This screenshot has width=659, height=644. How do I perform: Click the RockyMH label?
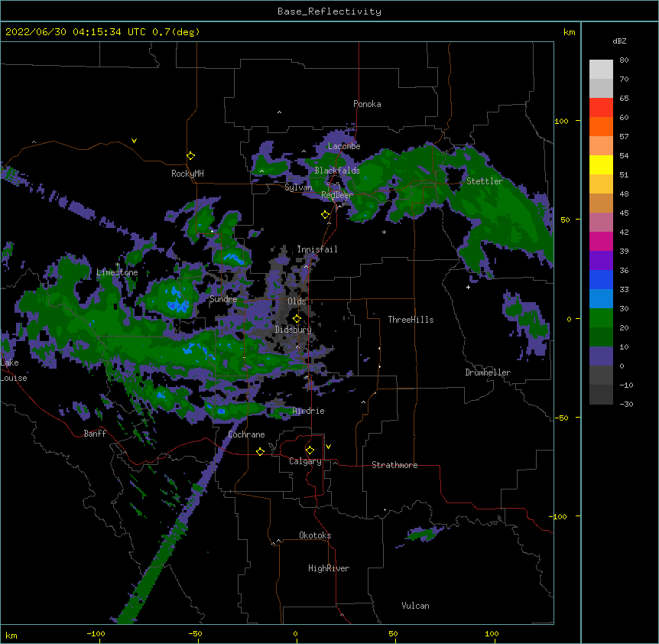point(187,174)
